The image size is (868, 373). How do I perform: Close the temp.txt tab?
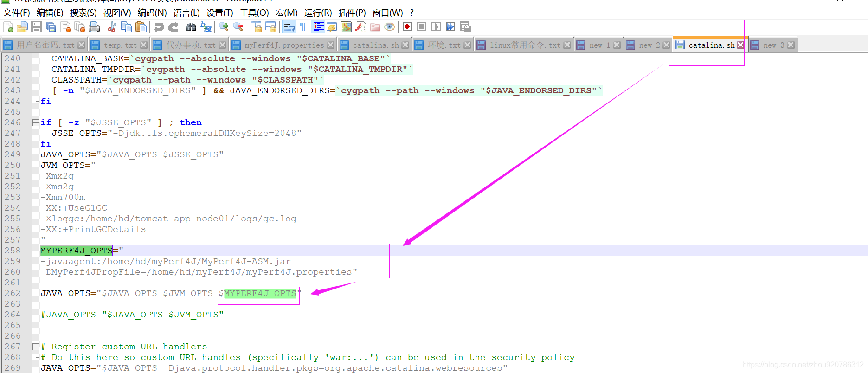tap(144, 45)
